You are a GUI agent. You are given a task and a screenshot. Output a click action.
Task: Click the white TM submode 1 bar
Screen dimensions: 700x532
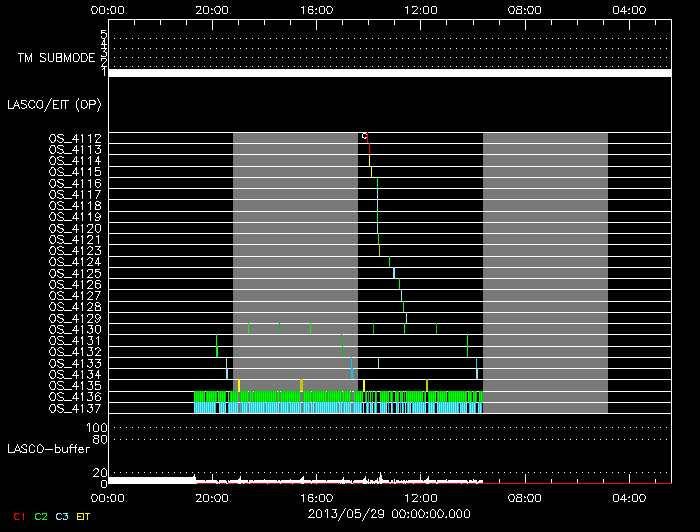coord(389,73)
